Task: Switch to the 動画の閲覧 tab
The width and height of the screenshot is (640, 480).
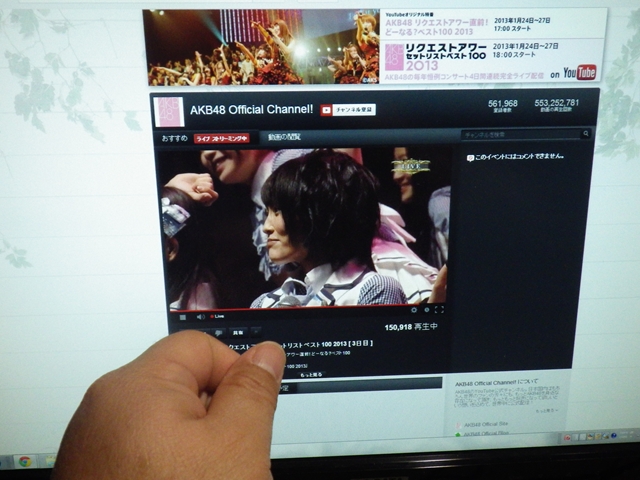Action: pos(284,137)
